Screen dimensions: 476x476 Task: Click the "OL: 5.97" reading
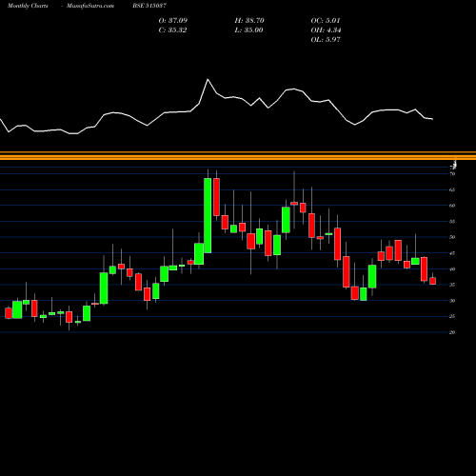[326, 40]
